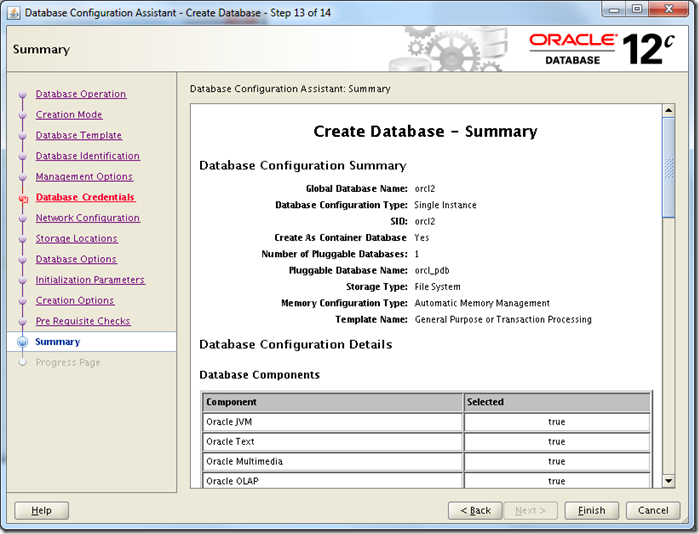
Task: Click the Java icon in title bar
Action: tap(13, 13)
